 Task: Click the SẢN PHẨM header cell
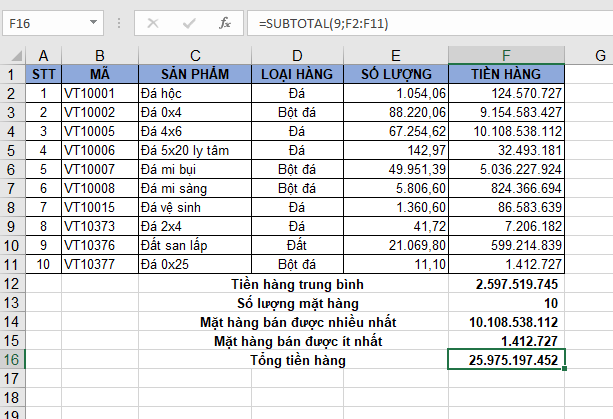click(194, 74)
